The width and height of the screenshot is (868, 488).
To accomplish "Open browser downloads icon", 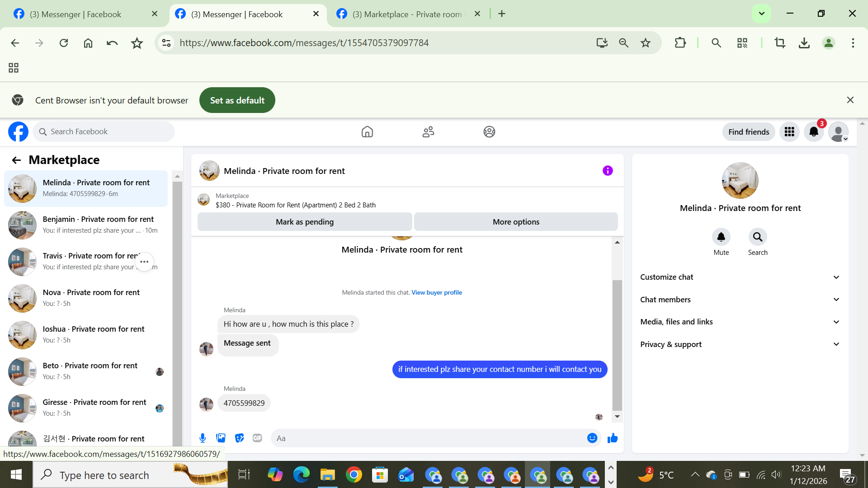I will pos(804,43).
